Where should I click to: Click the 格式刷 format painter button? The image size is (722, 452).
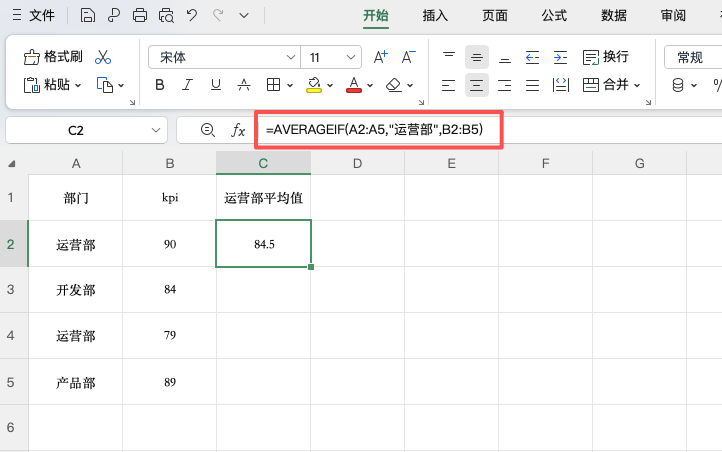pos(53,57)
